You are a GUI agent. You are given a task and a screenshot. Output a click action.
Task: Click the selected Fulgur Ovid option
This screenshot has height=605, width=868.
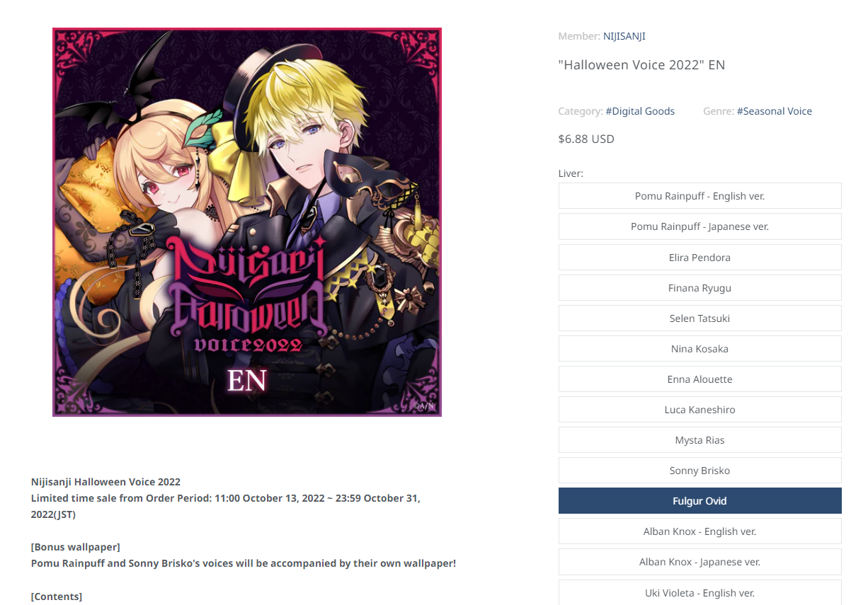[699, 501]
